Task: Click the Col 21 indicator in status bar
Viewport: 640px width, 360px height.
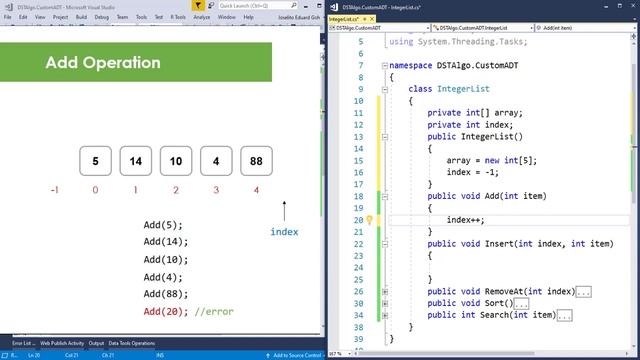Action: [x=71, y=356]
